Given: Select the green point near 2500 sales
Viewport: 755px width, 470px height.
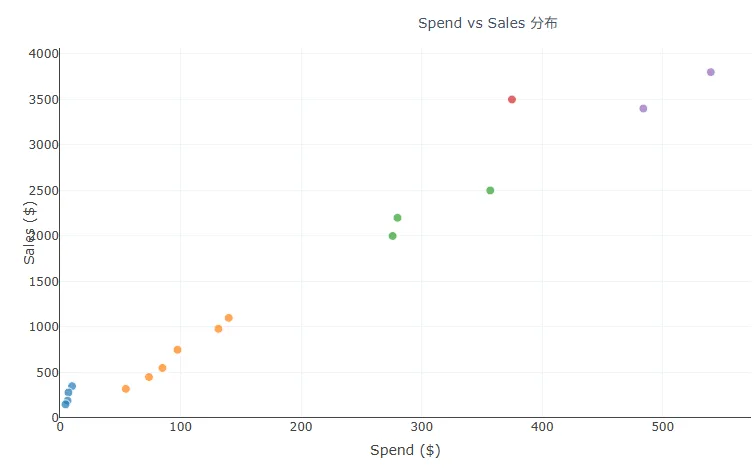Looking at the screenshot, I should pos(490,191).
